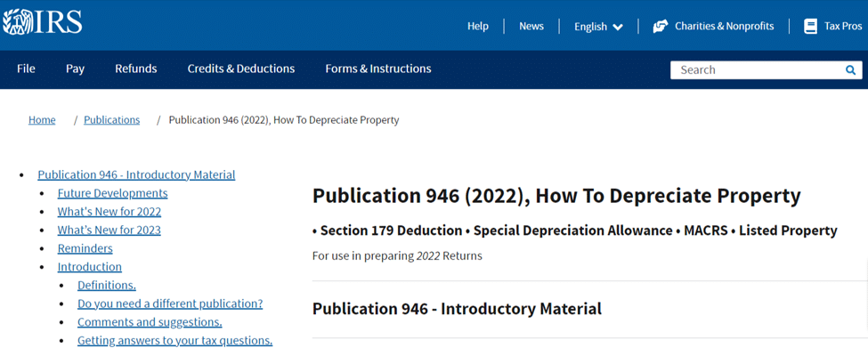Open the Comments and suggestions link
This screenshot has width=868, height=348.
click(x=150, y=322)
